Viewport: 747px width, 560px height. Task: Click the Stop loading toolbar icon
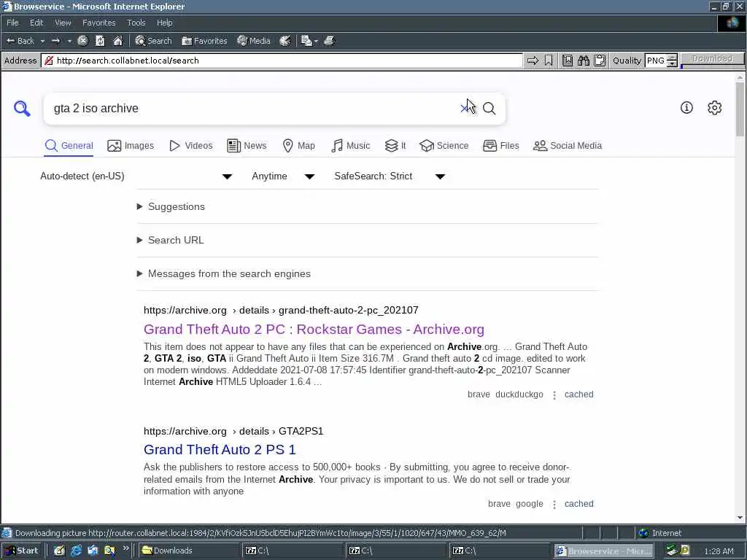coord(82,41)
